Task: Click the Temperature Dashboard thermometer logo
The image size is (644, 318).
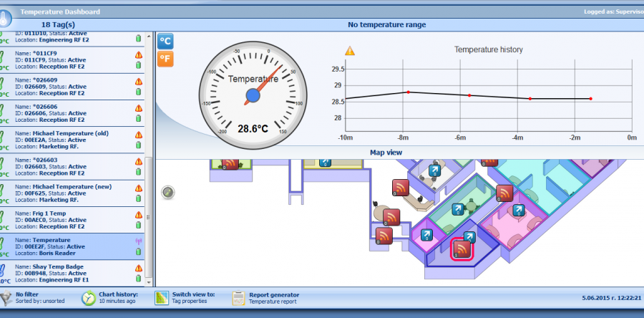Action: (5, 19)
